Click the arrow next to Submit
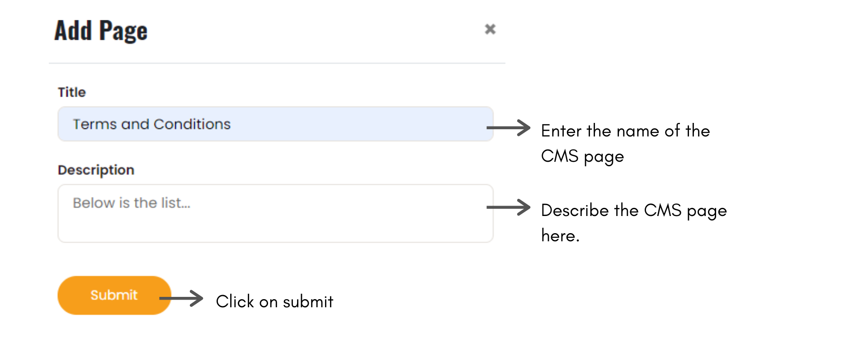 182,298
